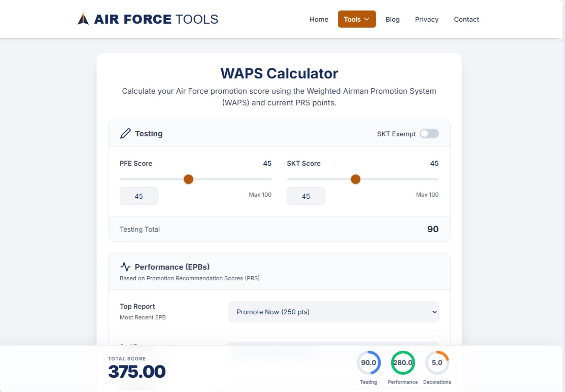565x392 pixels.
Task: Click the Testing score ring gauge
Action: 368,363
